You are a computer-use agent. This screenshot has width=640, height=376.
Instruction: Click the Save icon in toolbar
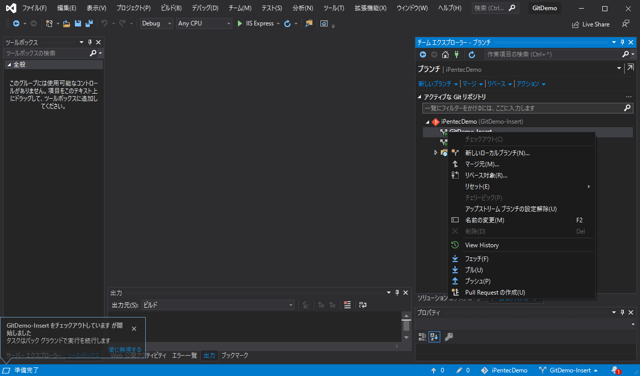click(78, 24)
